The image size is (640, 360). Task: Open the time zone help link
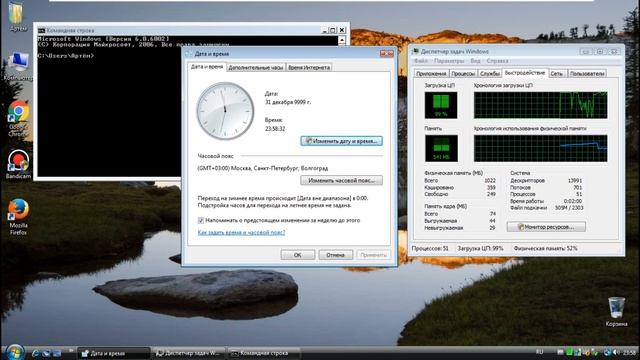tap(241, 232)
